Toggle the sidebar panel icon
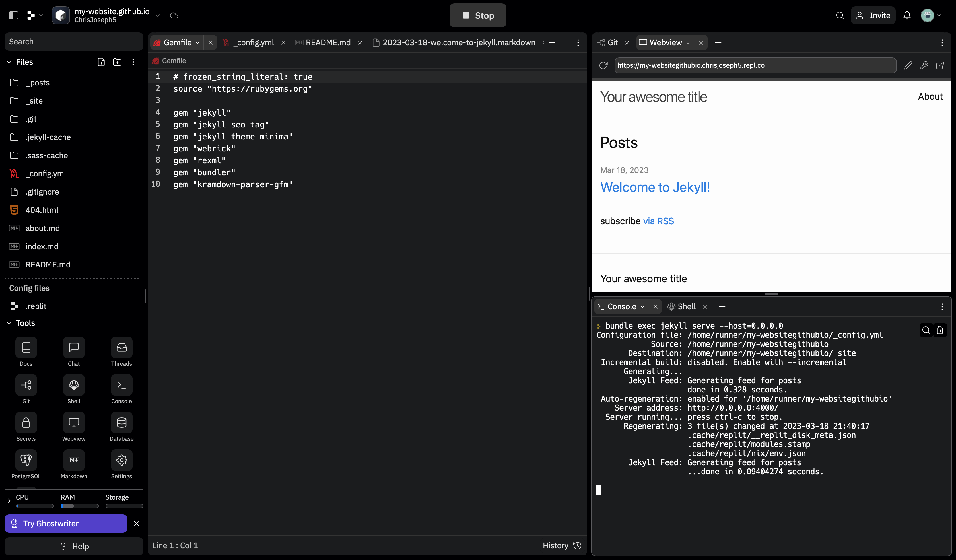The height and width of the screenshot is (560, 956). (x=14, y=15)
